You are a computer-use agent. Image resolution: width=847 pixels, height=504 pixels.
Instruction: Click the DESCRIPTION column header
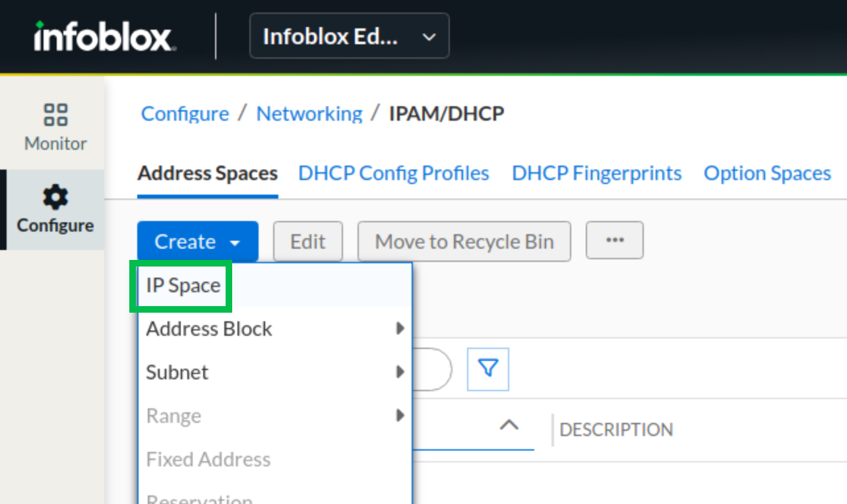(x=616, y=430)
